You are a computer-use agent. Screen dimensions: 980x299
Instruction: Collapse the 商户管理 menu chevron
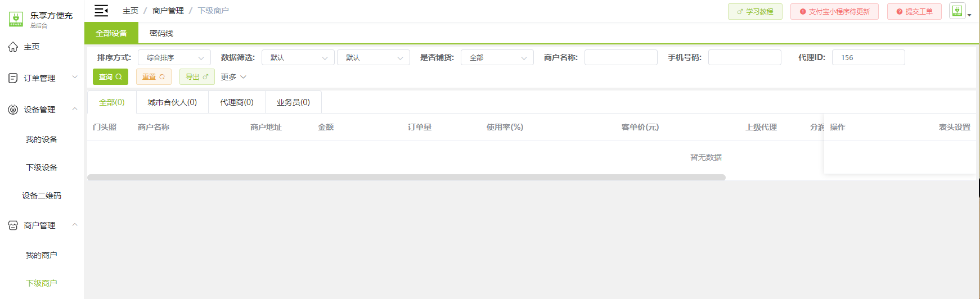pyautogui.click(x=75, y=225)
